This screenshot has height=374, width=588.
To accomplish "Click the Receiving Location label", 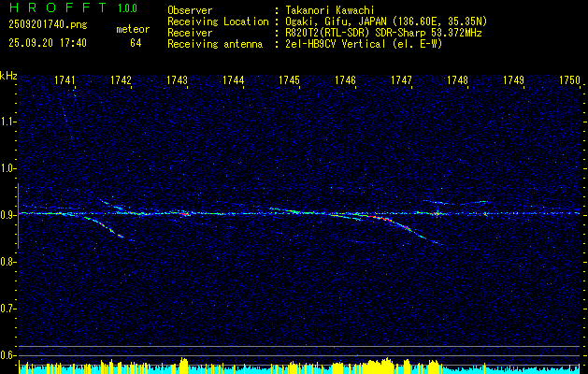I will (218, 22).
